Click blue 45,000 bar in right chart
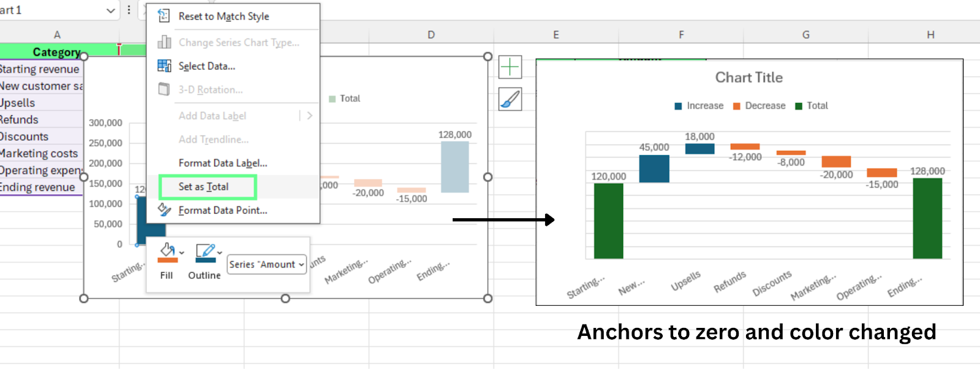 tap(654, 169)
